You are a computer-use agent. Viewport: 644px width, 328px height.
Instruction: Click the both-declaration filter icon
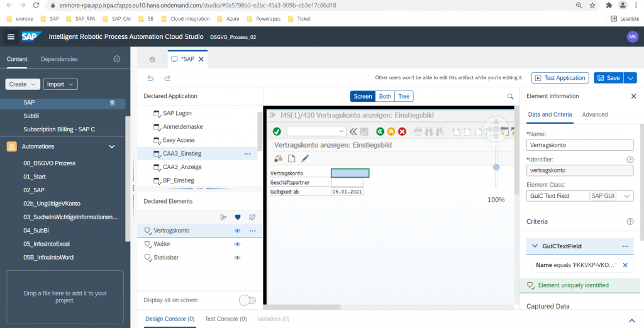[223, 217]
